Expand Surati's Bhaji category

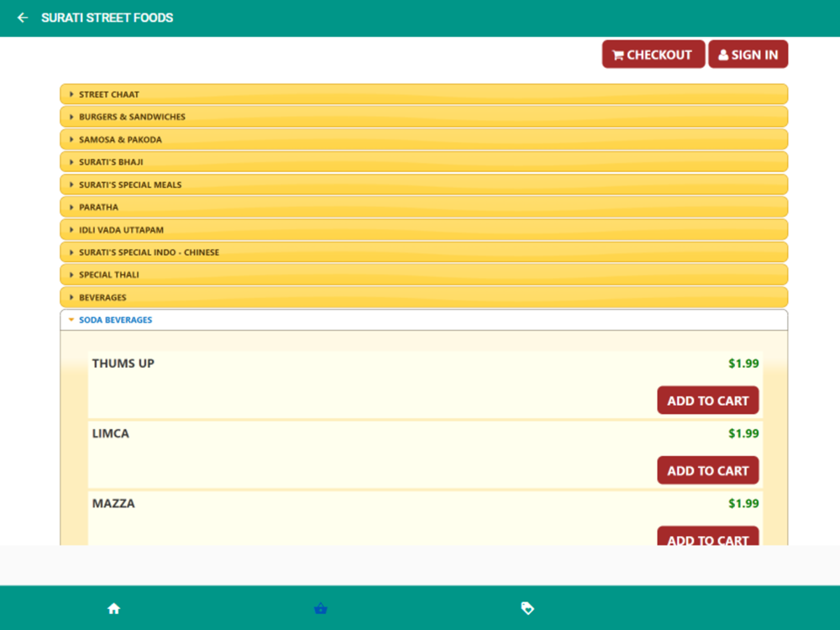click(423, 162)
